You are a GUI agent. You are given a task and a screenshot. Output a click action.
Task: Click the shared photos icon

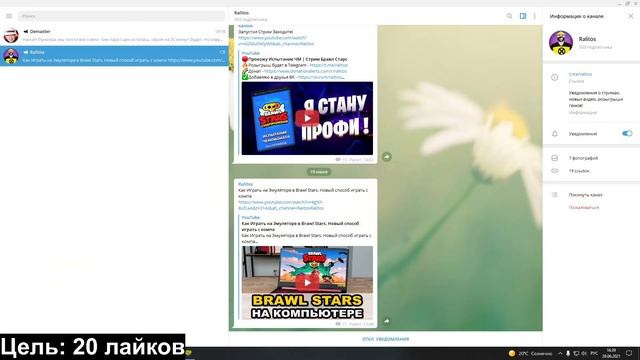coord(555,158)
